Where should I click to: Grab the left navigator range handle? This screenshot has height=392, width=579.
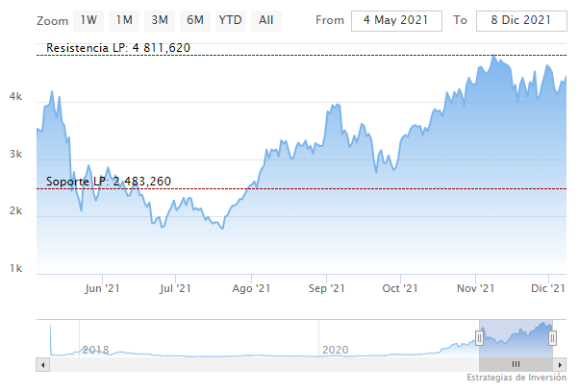479,338
